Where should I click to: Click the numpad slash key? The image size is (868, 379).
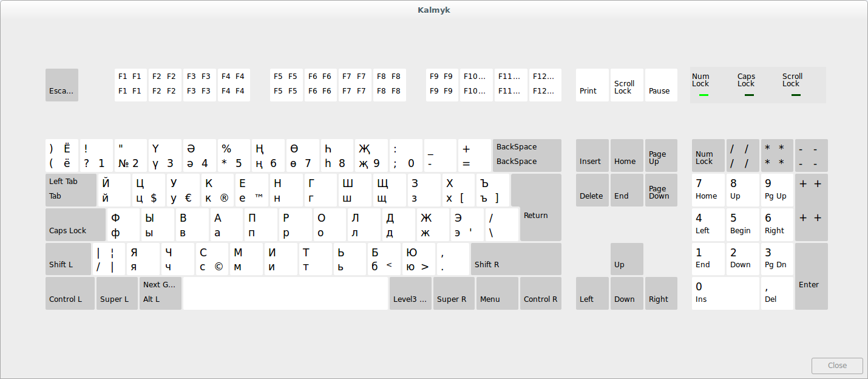(742, 155)
